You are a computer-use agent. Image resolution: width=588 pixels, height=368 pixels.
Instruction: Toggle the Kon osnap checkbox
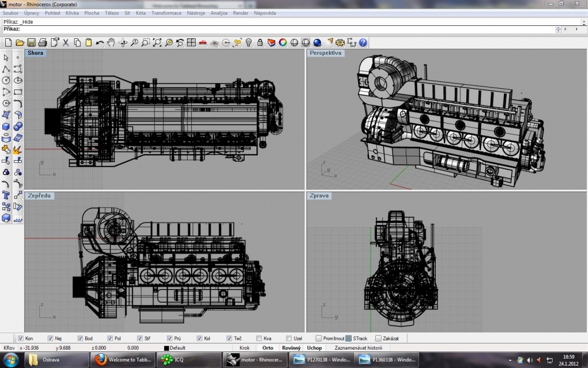coord(21,339)
